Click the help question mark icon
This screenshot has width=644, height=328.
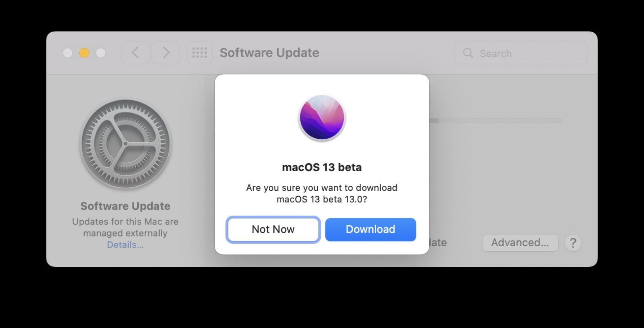573,243
